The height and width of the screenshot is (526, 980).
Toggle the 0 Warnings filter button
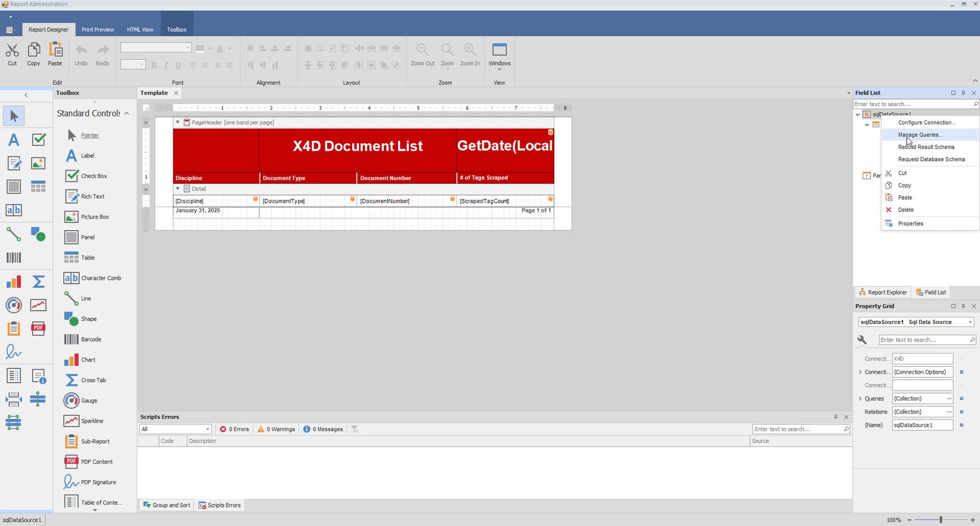[276, 429]
